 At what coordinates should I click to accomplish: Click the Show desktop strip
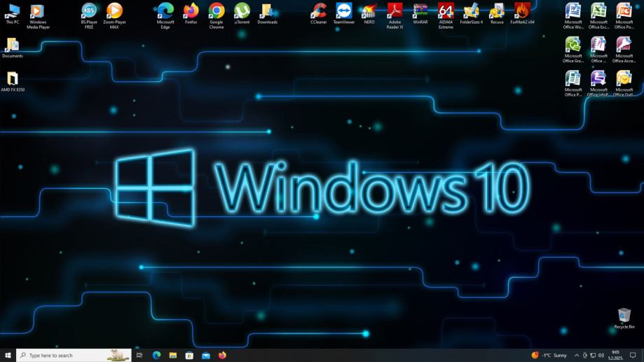pos(643,355)
